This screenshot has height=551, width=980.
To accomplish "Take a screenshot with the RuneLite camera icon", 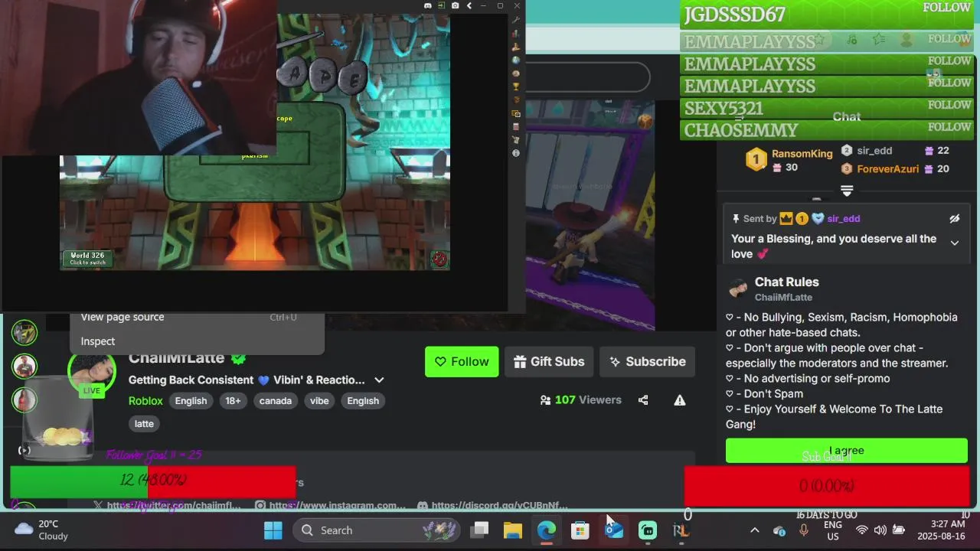I will point(455,6).
